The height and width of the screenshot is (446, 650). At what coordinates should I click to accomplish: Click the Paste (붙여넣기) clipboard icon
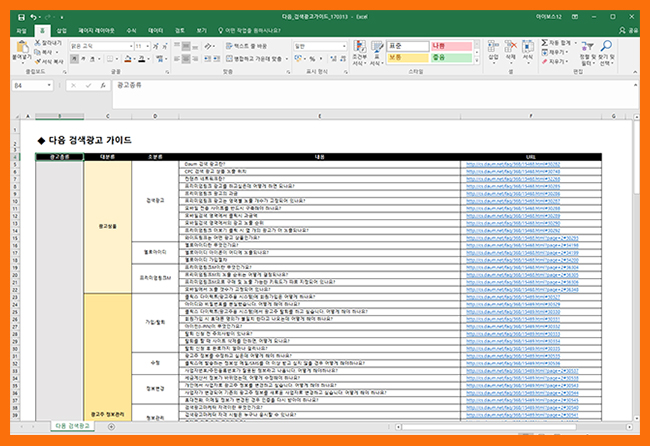point(22,47)
